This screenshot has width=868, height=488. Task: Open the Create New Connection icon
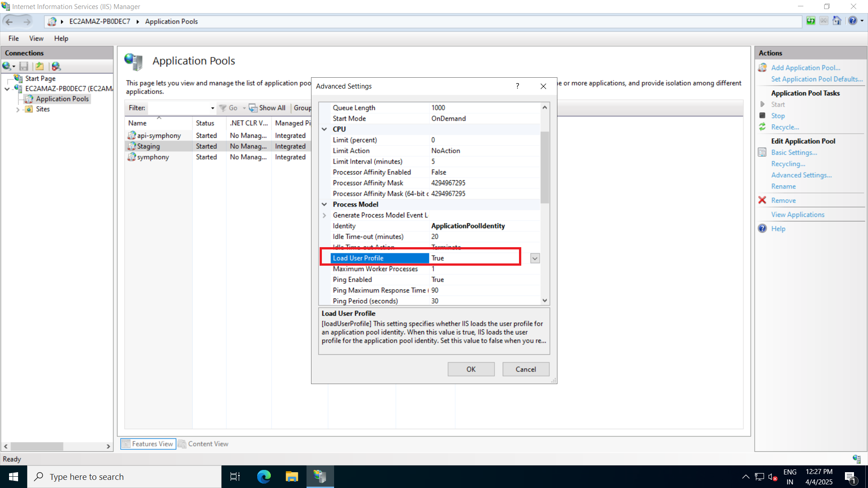(x=7, y=66)
